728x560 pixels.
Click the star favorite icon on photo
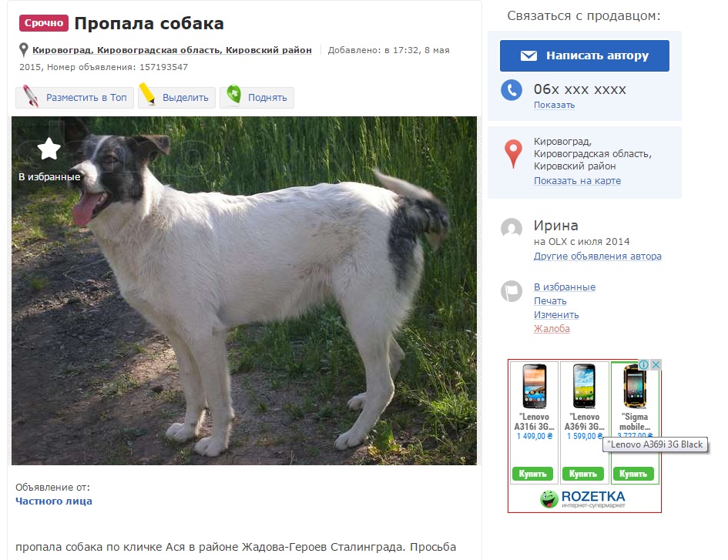[49, 149]
